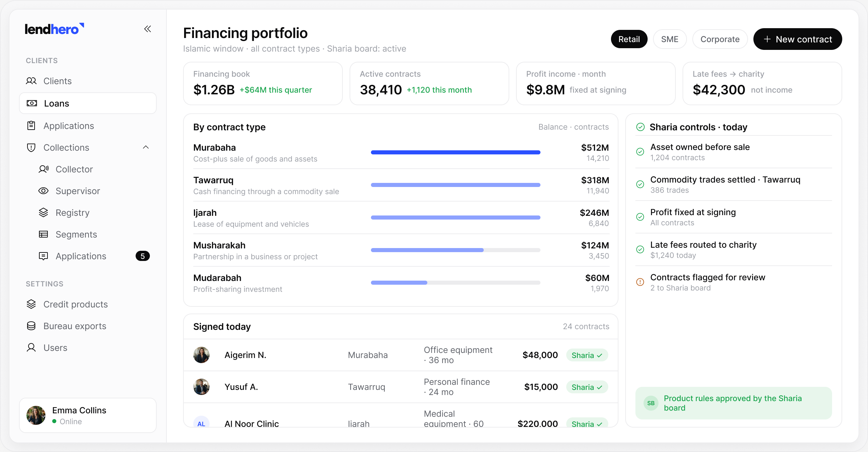Click check icon beside Late fees routed to charity

(640, 249)
